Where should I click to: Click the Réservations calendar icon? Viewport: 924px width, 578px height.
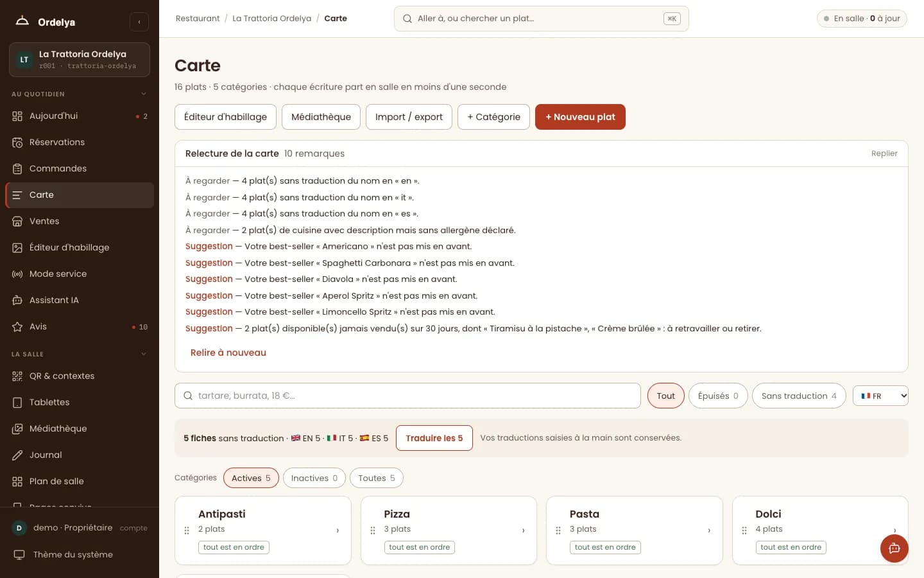pos(17,143)
